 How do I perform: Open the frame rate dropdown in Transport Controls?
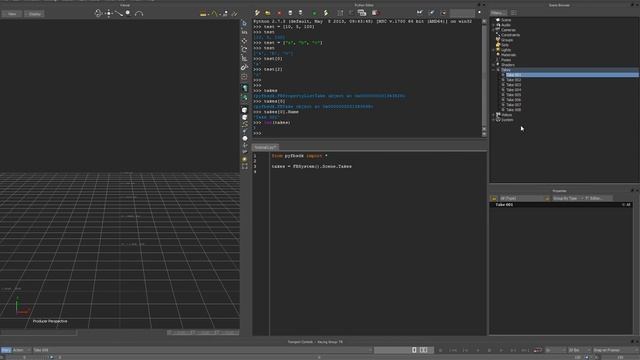pos(580,350)
